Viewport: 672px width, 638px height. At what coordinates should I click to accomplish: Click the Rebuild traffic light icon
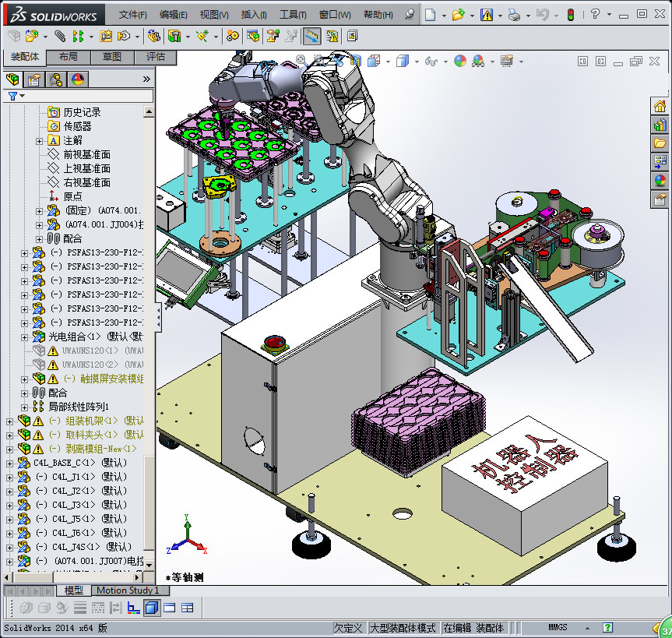[571, 15]
